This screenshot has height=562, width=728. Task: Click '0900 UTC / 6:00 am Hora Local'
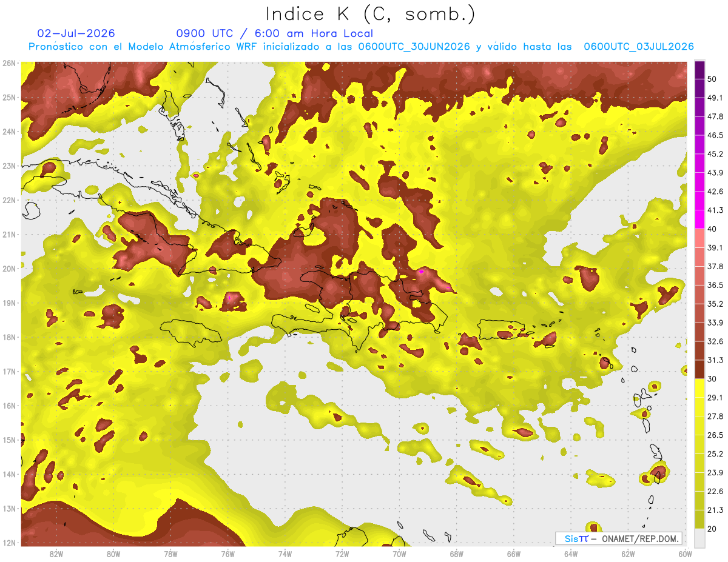tap(274, 33)
